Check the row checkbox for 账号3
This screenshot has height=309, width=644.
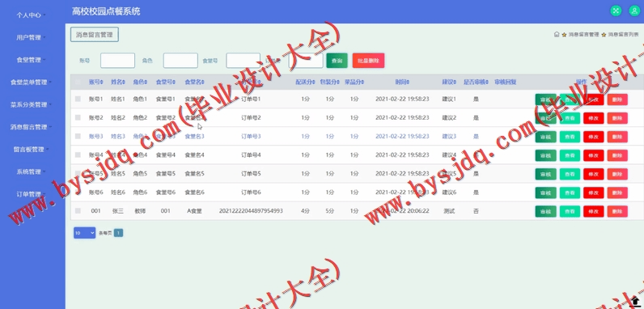click(78, 136)
